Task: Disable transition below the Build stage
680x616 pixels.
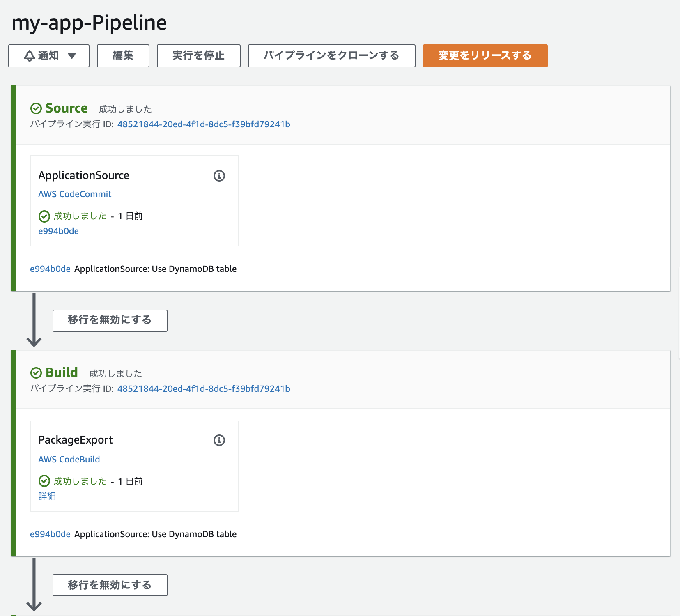Action: (x=110, y=585)
